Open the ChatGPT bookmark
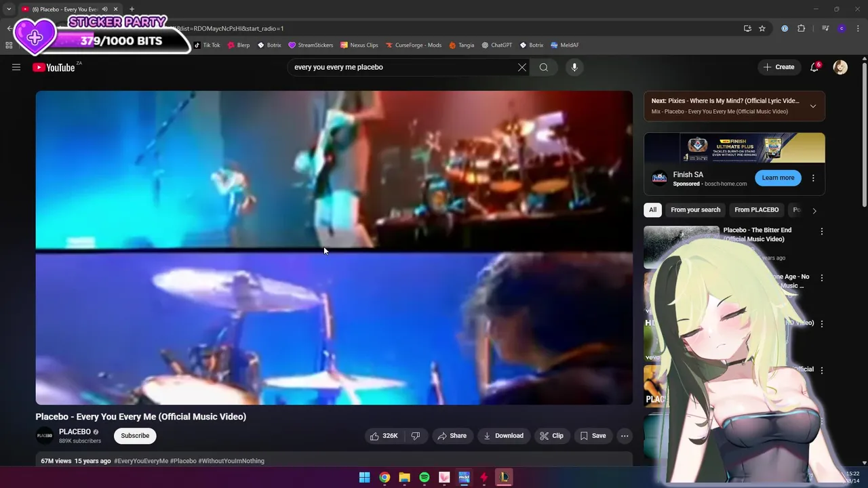Image resolution: width=868 pixels, height=488 pixels. (497, 45)
